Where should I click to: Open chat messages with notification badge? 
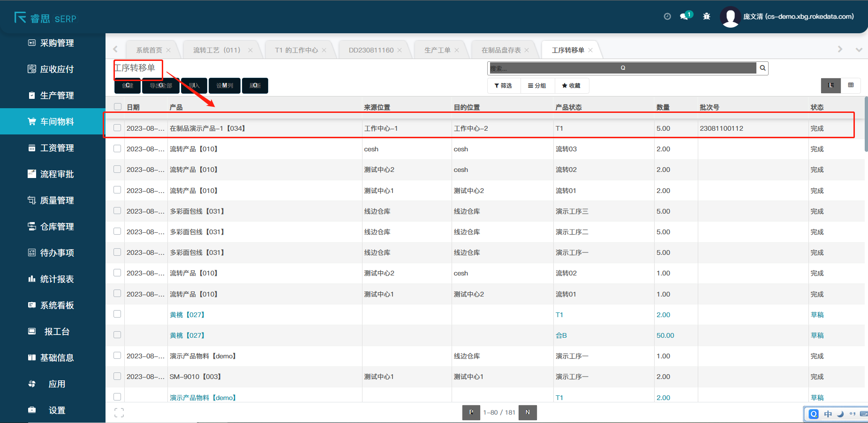pyautogui.click(x=685, y=16)
